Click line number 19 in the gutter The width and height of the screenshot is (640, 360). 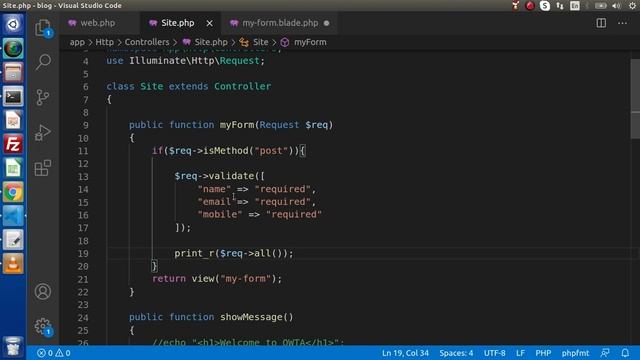(x=83, y=253)
